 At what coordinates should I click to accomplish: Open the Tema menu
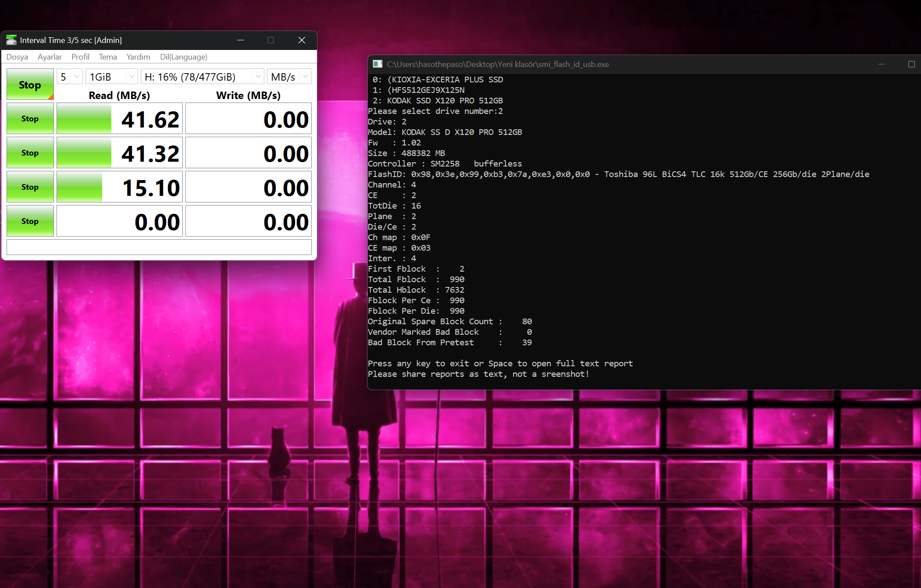(x=108, y=57)
